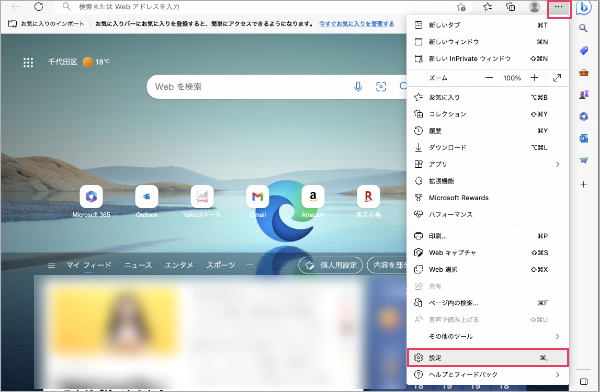Open the Microsoft 365 quick link tile
600x392 pixels.
pyautogui.click(x=91, y=201)
